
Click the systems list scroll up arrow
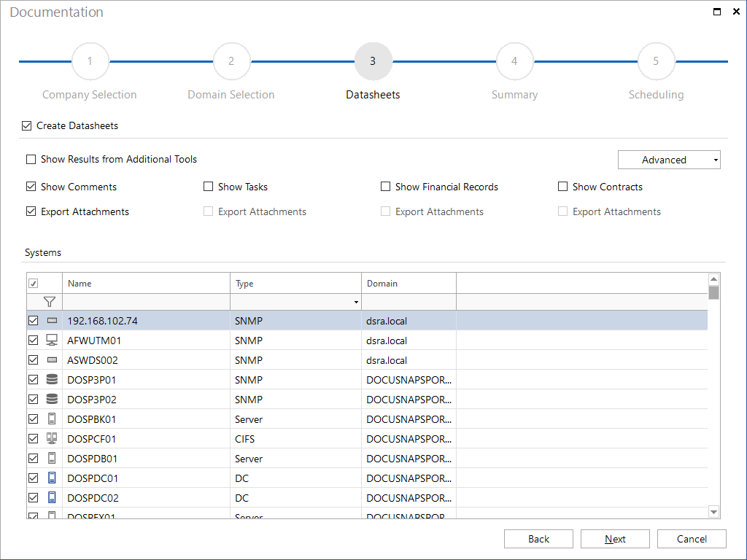pyautogui.click(x=713, y=279)
